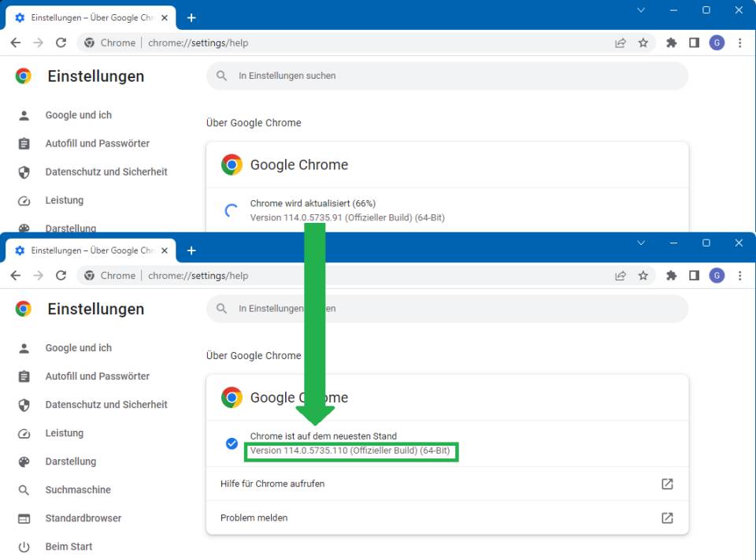Click the external link icon beside Hilfe für Chrome aufrufen

point(667,484)
